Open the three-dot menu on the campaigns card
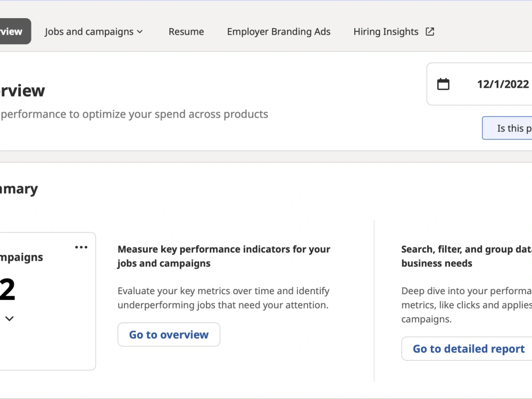The image size is (532, 399). tap(81, 247)
